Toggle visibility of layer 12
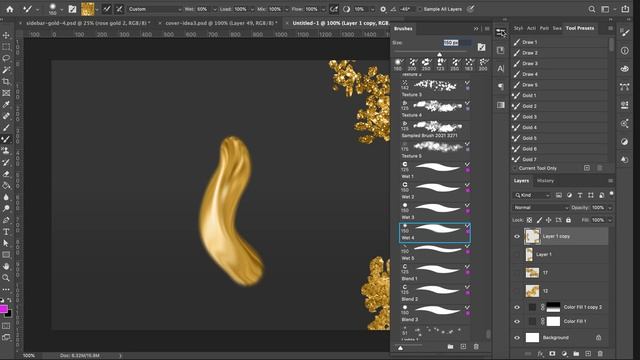Image resolution: width=640 pixels, height=360 pixels. (x=517, y=291)
